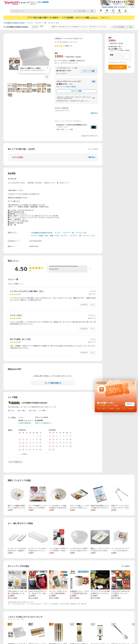Click the 違反申告の申請をする report icon link

(x=90, y=136)
